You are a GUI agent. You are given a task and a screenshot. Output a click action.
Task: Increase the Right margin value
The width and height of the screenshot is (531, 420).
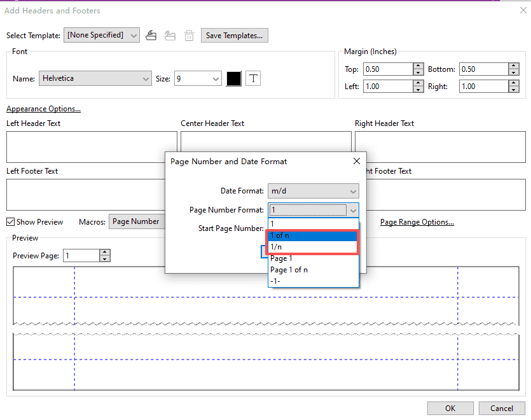pos(514,83)
